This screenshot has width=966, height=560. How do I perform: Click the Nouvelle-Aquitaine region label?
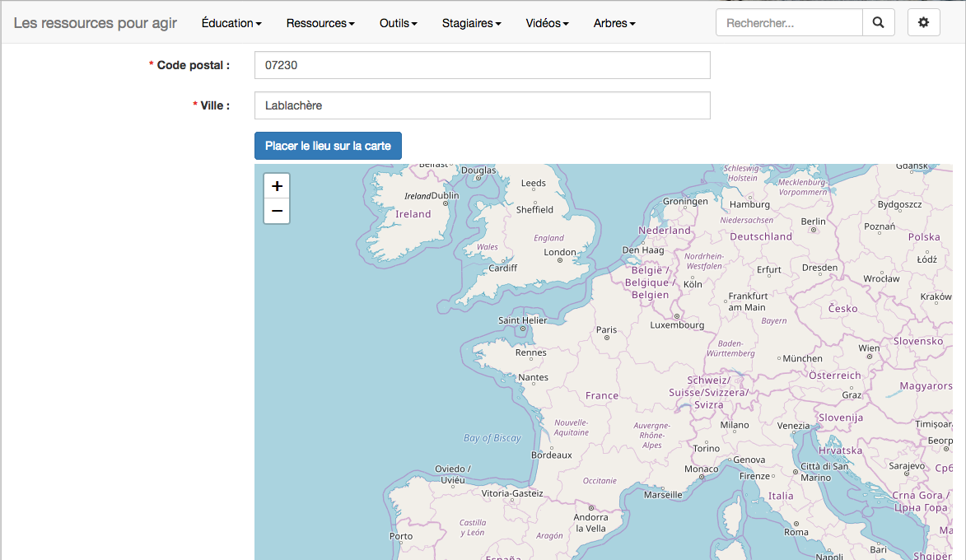[x=572, y=427]
